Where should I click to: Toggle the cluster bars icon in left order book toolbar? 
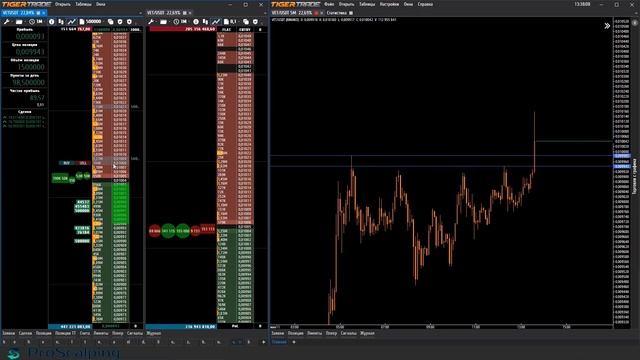point(61,22)
